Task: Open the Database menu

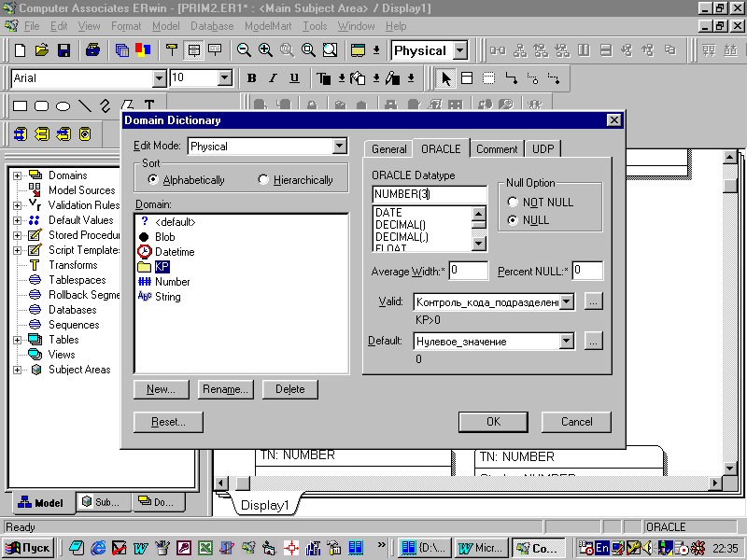Action: 212,26
